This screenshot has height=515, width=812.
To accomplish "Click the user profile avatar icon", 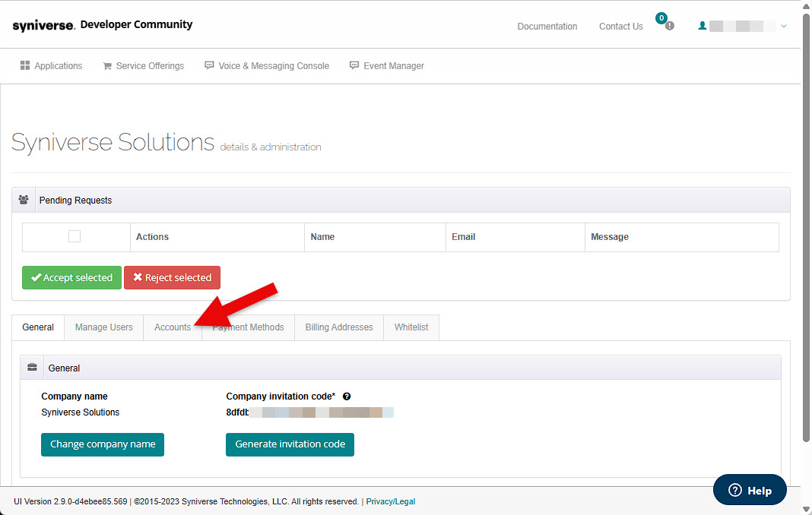I will [x=703, y=26].
